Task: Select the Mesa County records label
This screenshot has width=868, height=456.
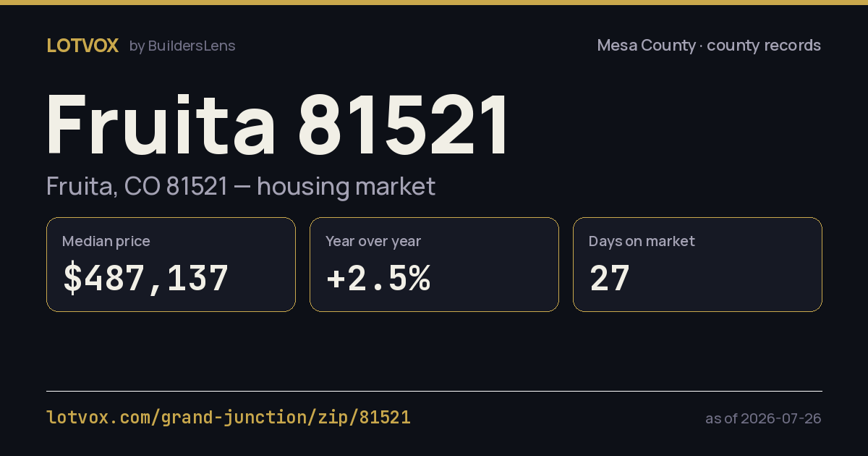Action: [x=709, y=46]
